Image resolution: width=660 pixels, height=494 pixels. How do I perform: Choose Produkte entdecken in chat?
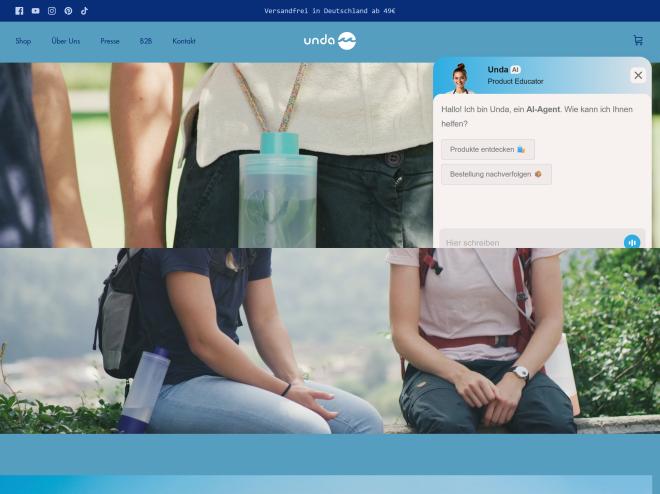coord(488,149)
